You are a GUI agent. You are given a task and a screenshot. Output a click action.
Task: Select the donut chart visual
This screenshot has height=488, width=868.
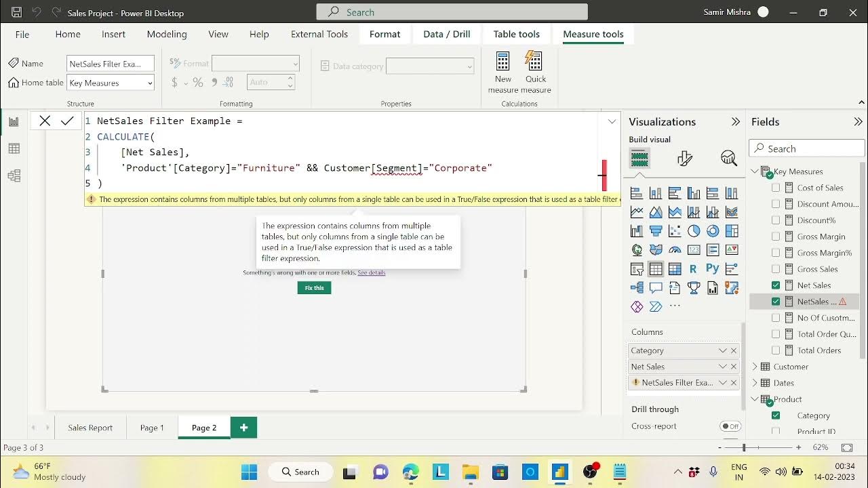(713, 231)
